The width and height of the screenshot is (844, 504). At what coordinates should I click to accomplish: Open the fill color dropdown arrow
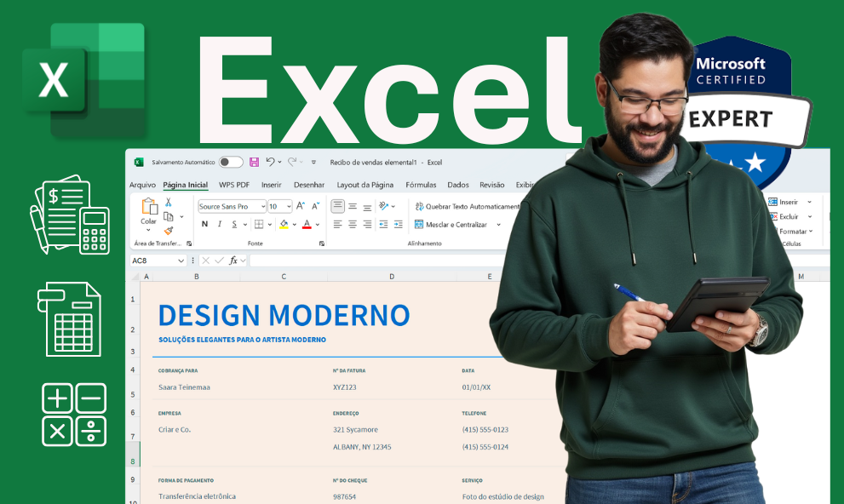click(x=295, y=224)
